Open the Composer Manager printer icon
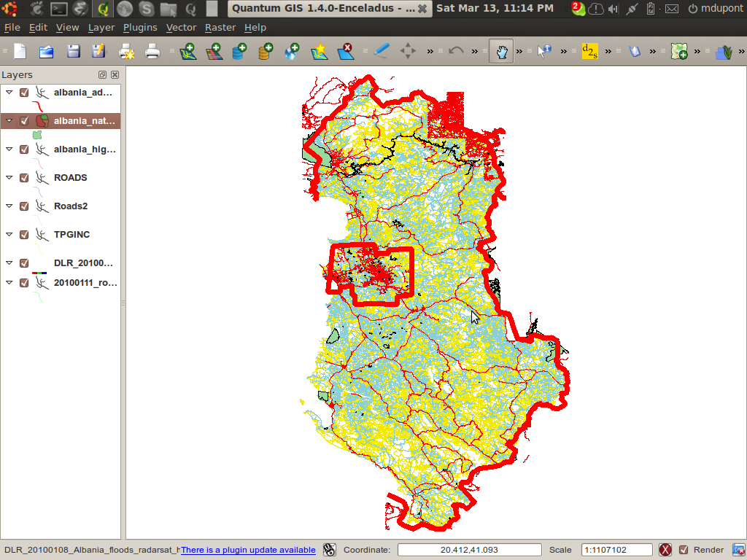This screenshot has width=747, height=560. [152, 51]
